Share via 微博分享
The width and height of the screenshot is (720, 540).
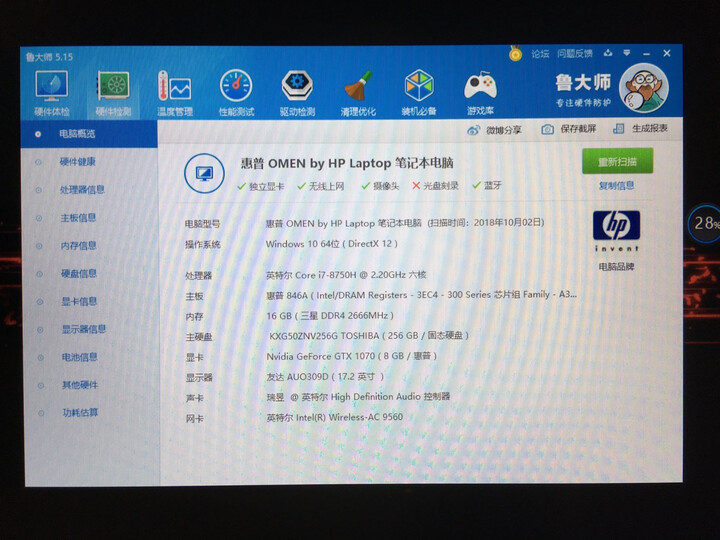pyautogui.click(x=494, y=130)
